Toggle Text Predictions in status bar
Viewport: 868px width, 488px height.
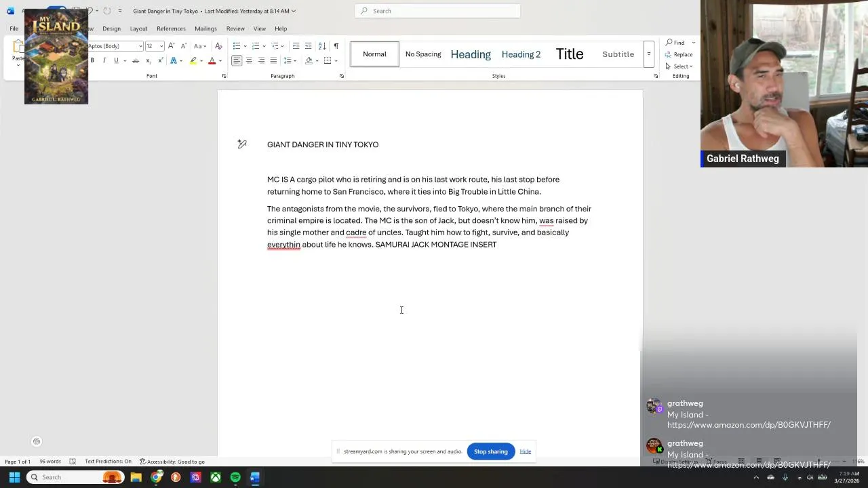[x=108, y=462]
